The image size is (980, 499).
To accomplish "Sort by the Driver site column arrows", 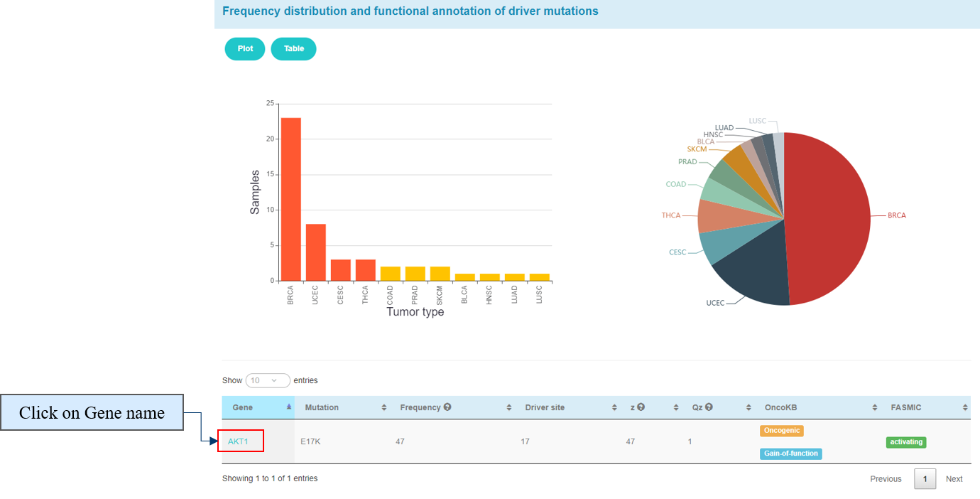I will point(614,408).
